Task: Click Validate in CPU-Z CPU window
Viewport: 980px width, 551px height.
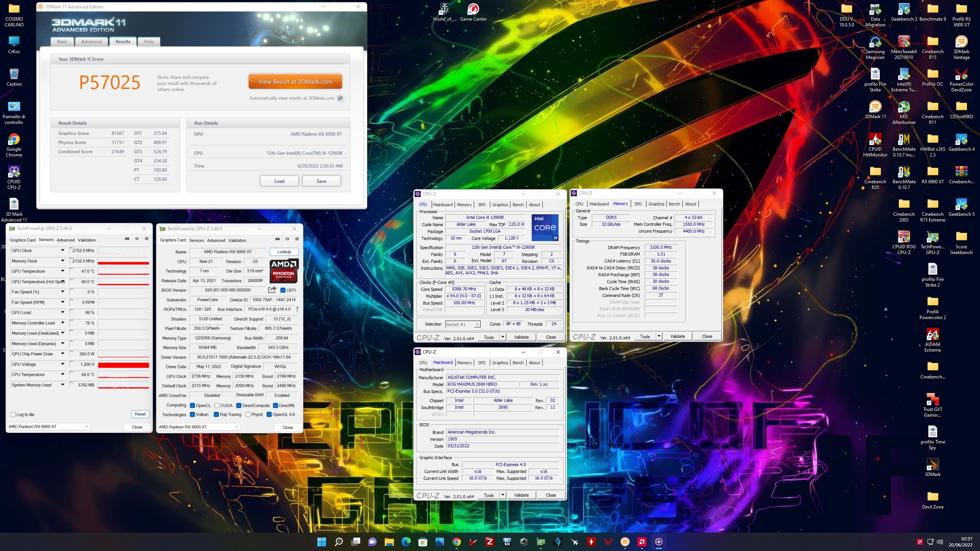Action: pos(521,337)
